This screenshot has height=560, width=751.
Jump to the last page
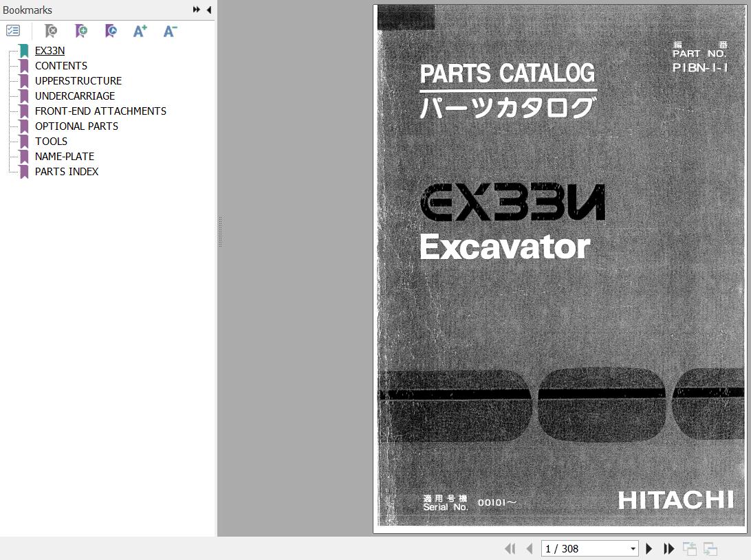pos(668,548)
